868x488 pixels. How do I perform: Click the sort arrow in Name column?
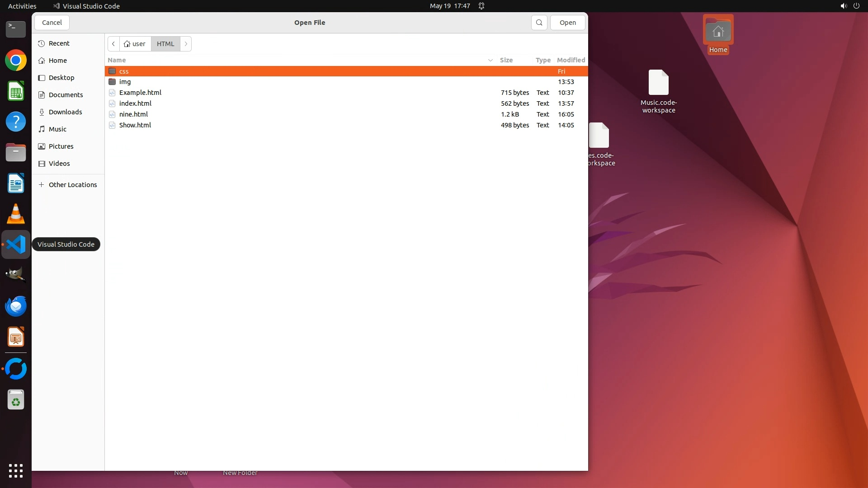click(x=490, y=60)
